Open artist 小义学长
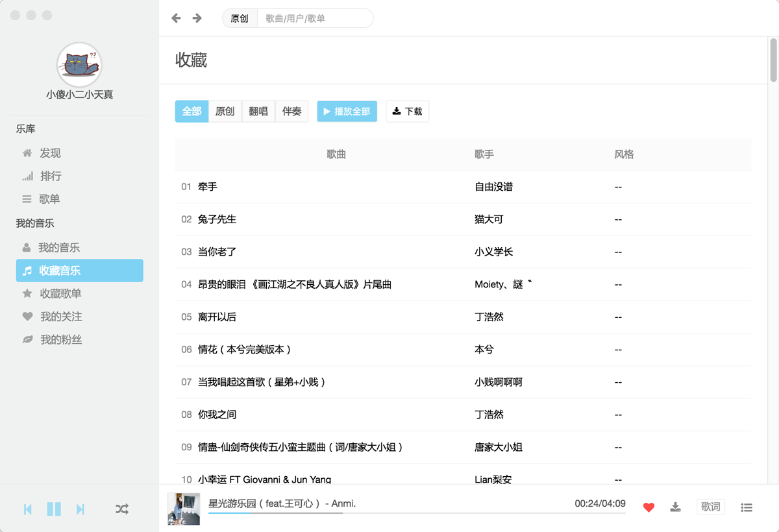The width and height of the screenshot is (779, 532). (x=494, y=252)
